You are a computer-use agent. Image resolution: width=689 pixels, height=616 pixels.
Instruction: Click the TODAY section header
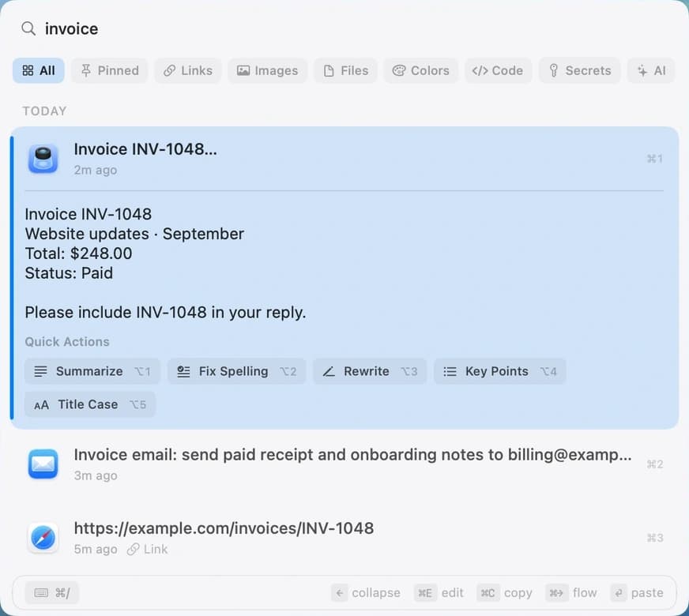[45, 111]
